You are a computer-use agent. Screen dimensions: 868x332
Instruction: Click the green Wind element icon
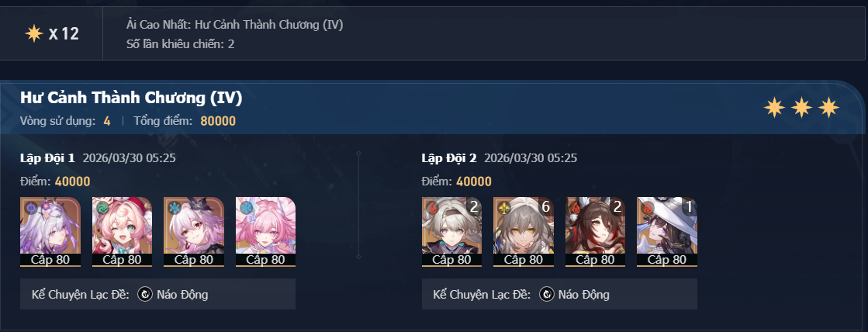click(x=103, y=208)
